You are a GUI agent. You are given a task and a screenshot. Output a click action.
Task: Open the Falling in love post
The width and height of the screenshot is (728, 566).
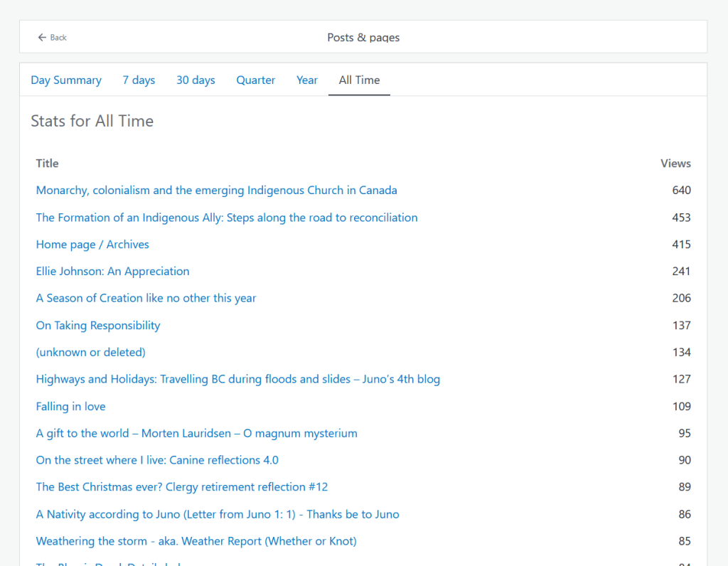[x=70, y=407]
